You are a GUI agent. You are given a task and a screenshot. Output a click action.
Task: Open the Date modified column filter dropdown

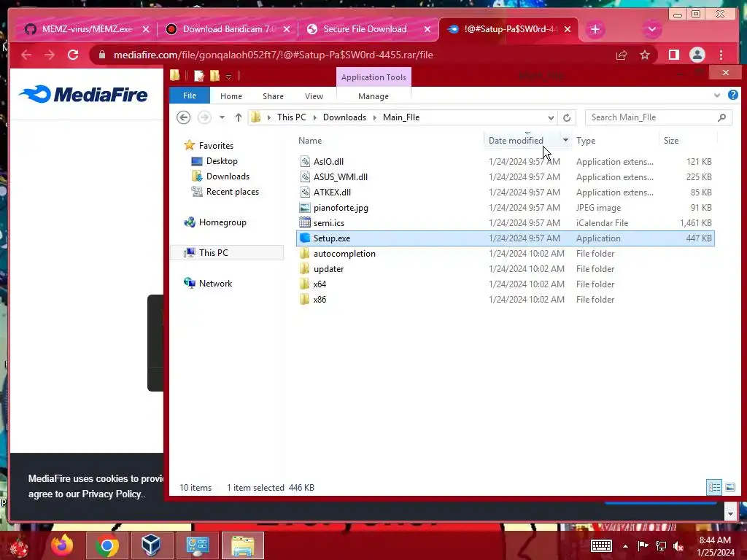pos(565,141)
